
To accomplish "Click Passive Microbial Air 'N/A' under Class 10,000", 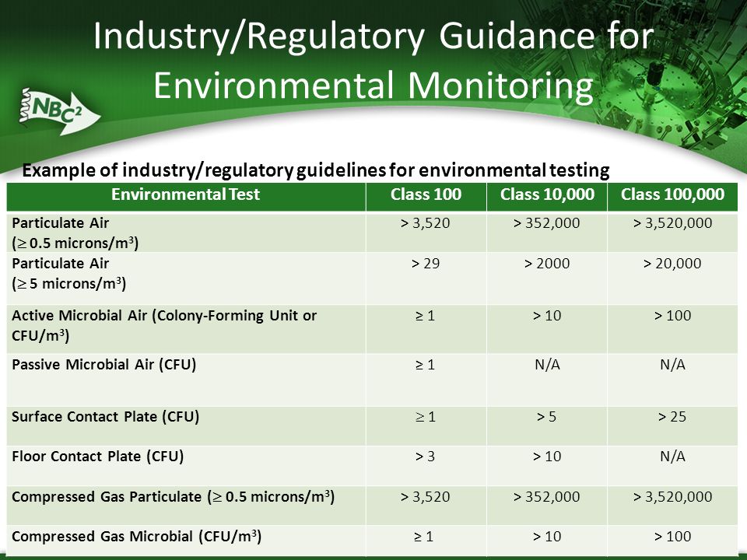I will click(x=547, y=365).
